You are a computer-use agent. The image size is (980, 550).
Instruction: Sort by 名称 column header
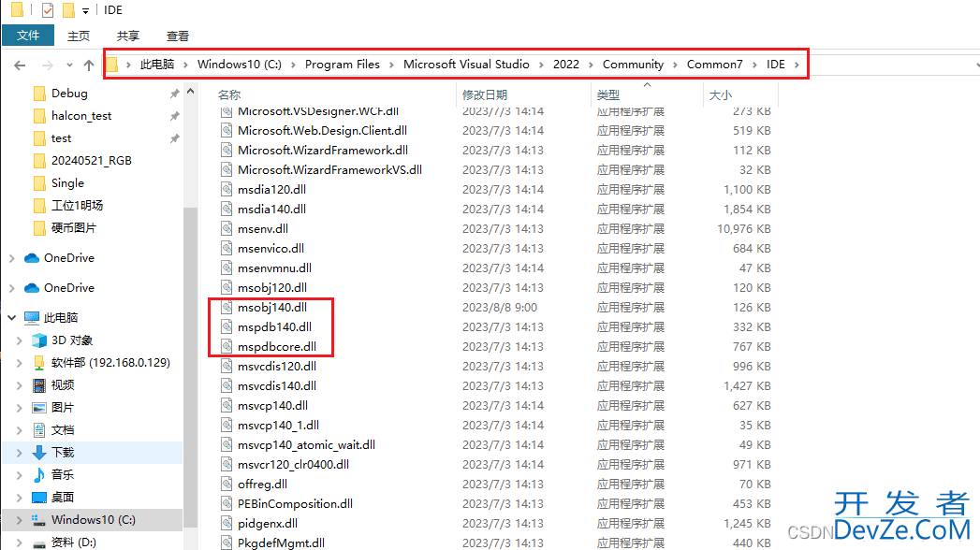pyautogui.click(x=229, y=94)
